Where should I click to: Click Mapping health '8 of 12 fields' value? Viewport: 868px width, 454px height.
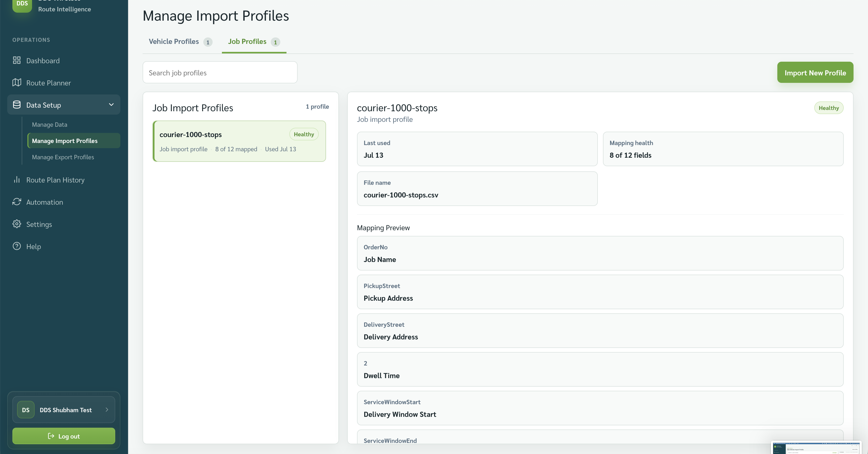pyautogui.click(x=630, y=155)
